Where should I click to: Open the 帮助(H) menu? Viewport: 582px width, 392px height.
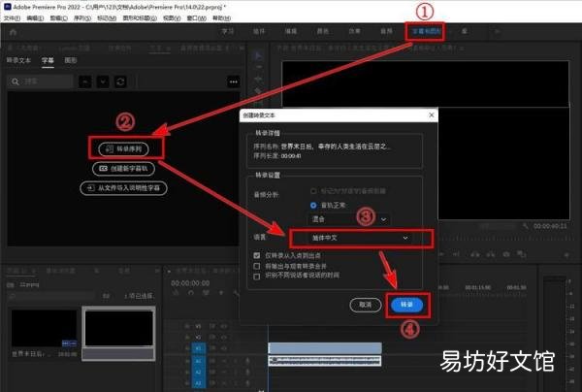(221, 17)
